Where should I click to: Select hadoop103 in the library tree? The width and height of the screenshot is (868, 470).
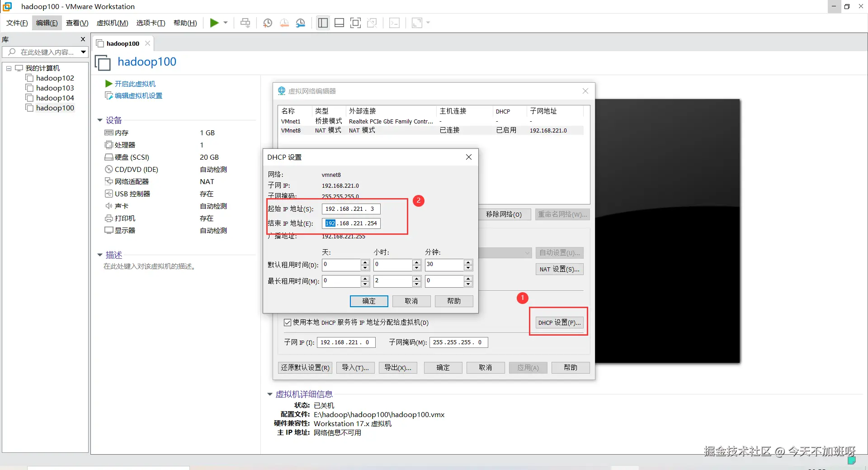point(55,88)
